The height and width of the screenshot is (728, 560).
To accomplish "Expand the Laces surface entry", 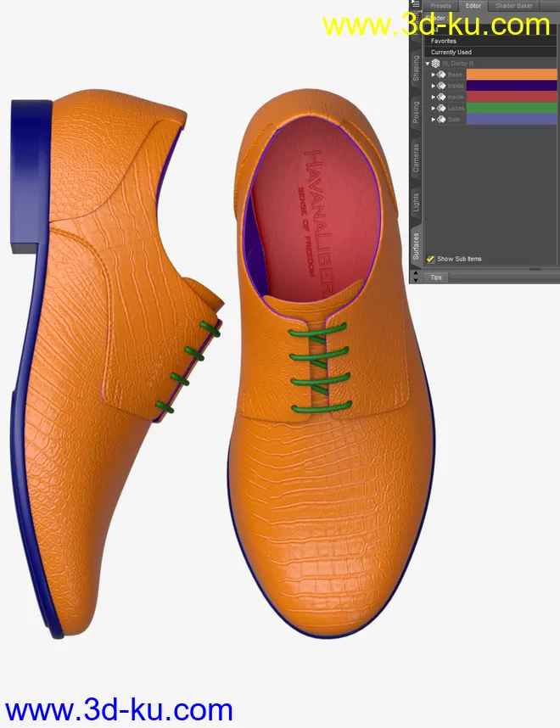I will (x=434, y=108).
